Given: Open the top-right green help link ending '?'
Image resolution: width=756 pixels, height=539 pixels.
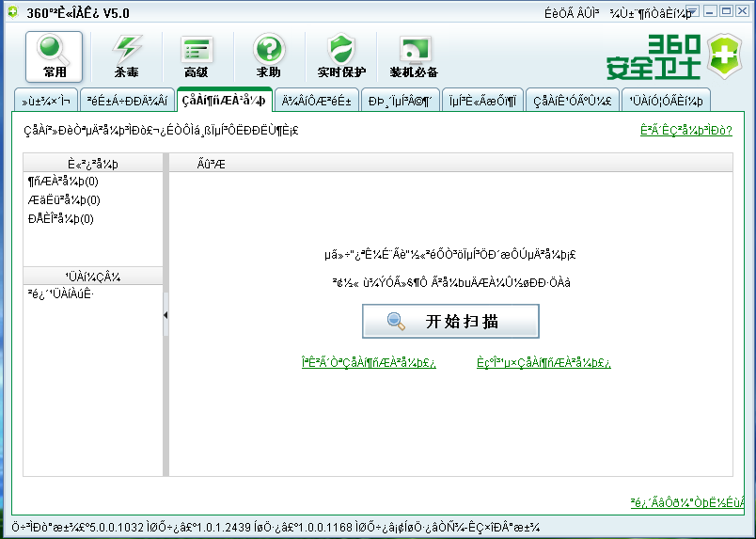Looking at the screenshot, I should coord(686,131).
